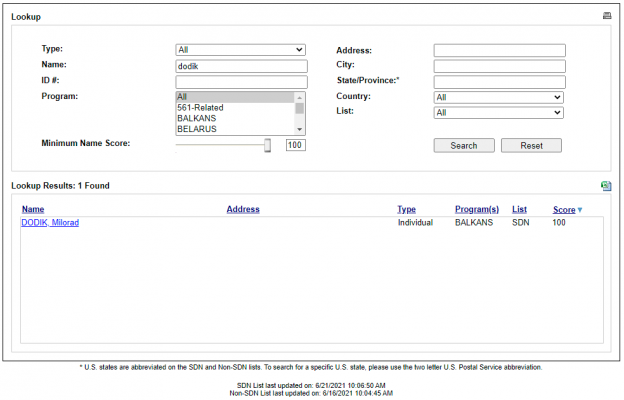Focus the Address input field
The width and height of the screenshot is (624, 400).
point(499,50)
